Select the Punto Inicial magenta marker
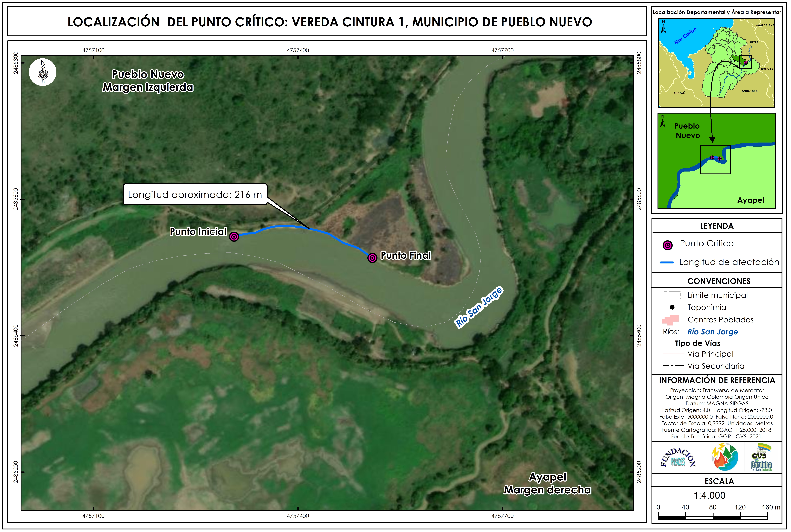 click(234, 236)
